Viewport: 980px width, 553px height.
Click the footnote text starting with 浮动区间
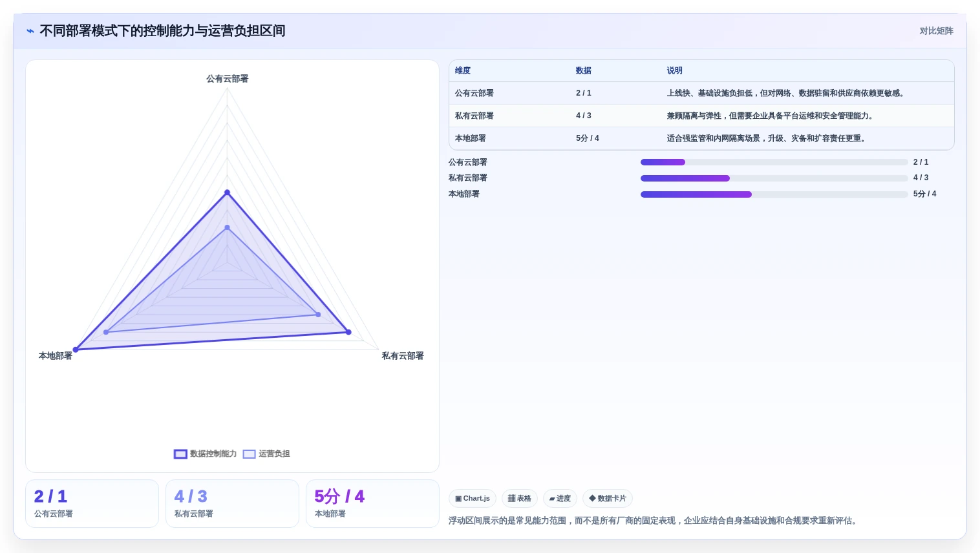pos(654,521)
